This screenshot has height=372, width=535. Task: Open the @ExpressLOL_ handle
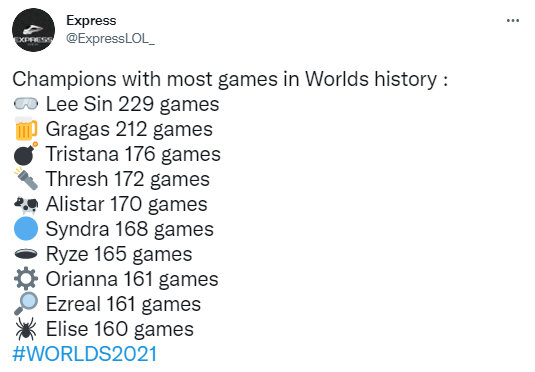point(110,39)
